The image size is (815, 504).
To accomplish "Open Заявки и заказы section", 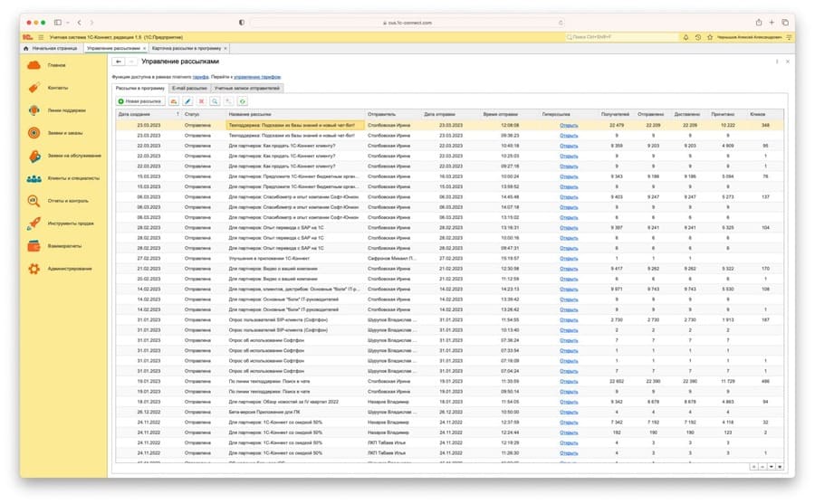I will click(x=55, y=133).
